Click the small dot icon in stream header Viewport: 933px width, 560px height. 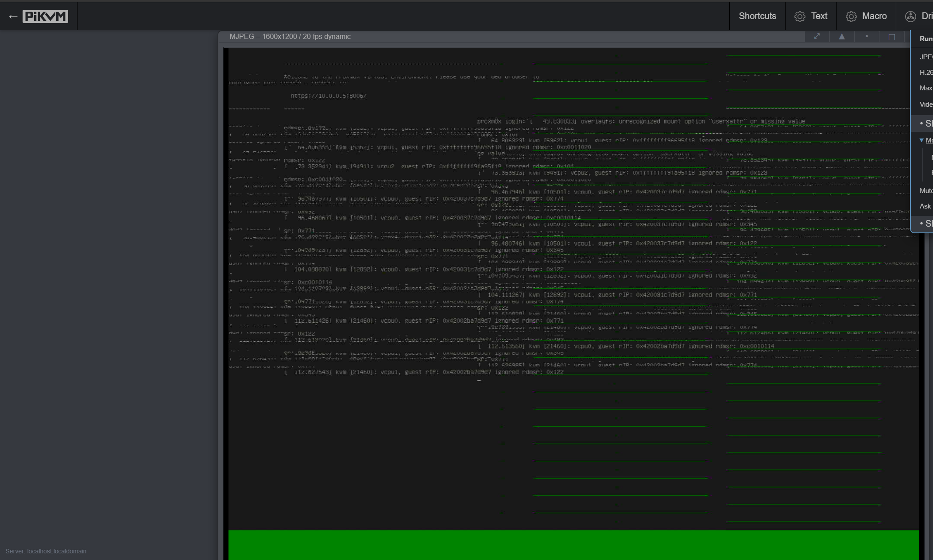pyautogui.click(x=867, y=36)
